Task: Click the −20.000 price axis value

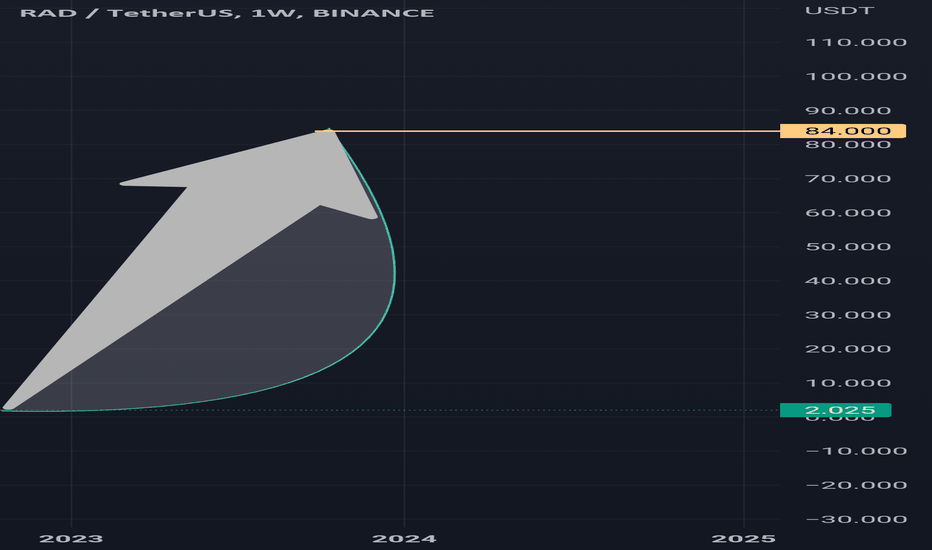Action: [x=856, y=485]
